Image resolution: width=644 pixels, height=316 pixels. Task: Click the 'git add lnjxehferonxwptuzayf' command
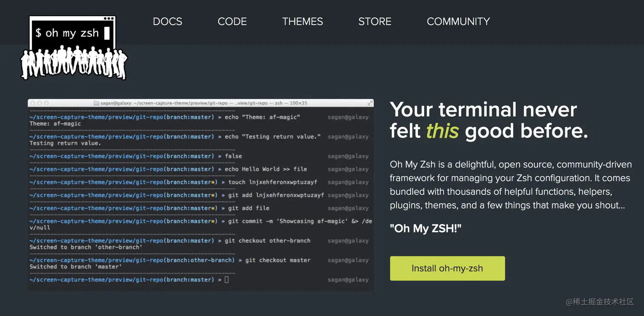point(276,195)
